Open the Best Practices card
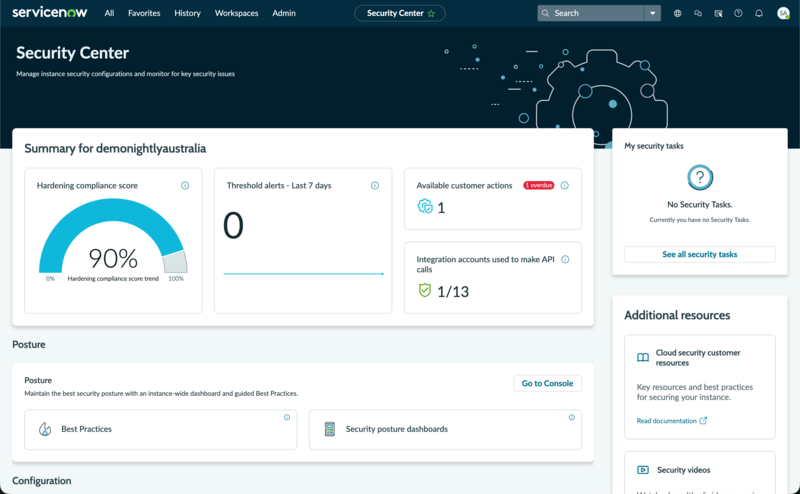The image size is (800, 494). point(161,429)
